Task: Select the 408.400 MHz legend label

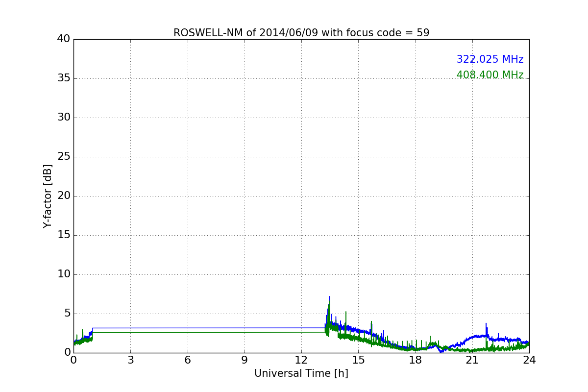Action: click(x=490, y=75)
